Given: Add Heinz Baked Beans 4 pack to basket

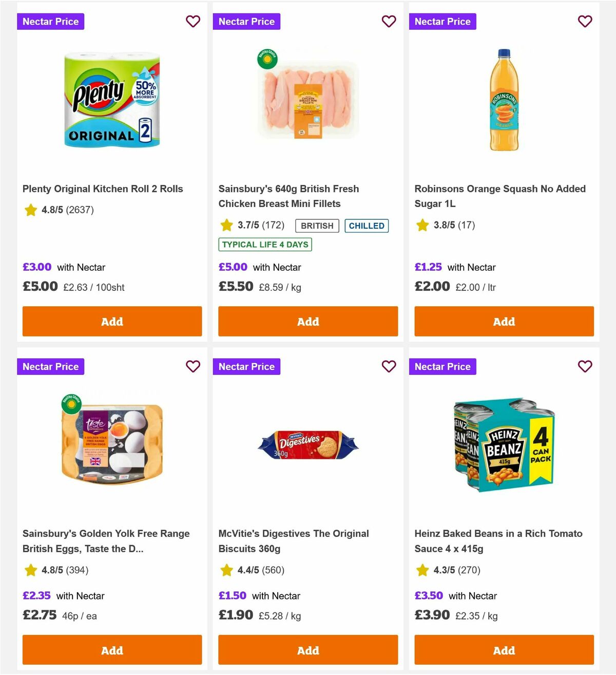Looking at the screenshot, I should 504,650.
